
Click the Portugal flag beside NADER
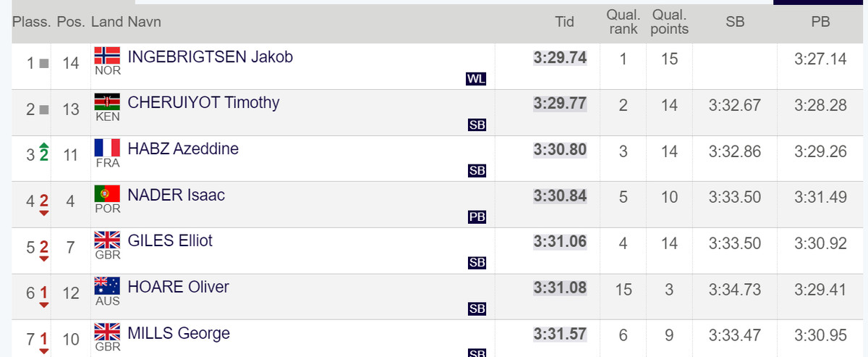coord(107,194)
